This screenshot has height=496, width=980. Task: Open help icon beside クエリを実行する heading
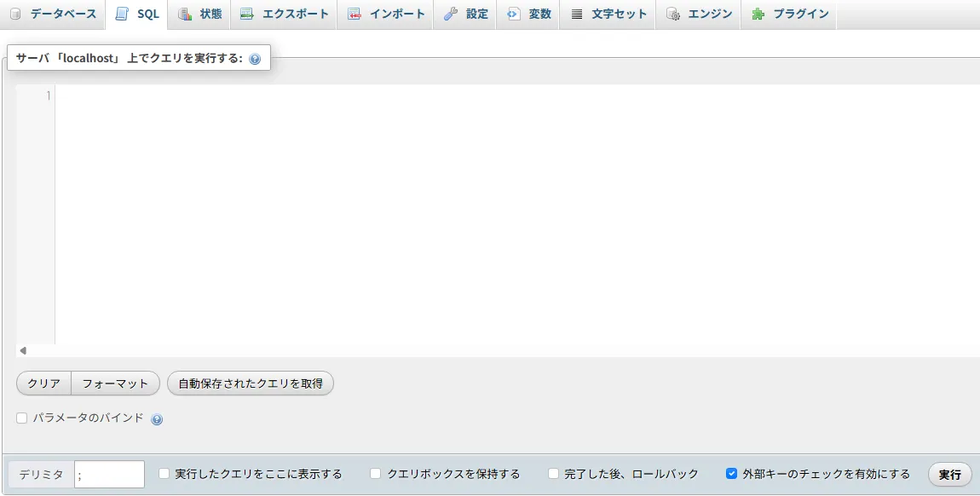coord(255,60)
